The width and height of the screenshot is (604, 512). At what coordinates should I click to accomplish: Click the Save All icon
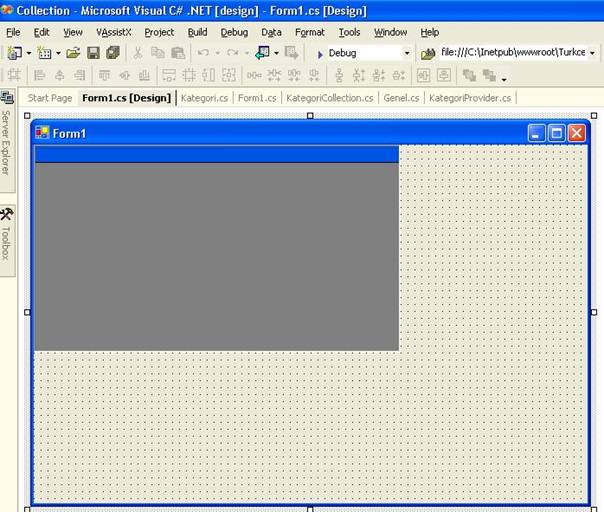click(113, 53)
